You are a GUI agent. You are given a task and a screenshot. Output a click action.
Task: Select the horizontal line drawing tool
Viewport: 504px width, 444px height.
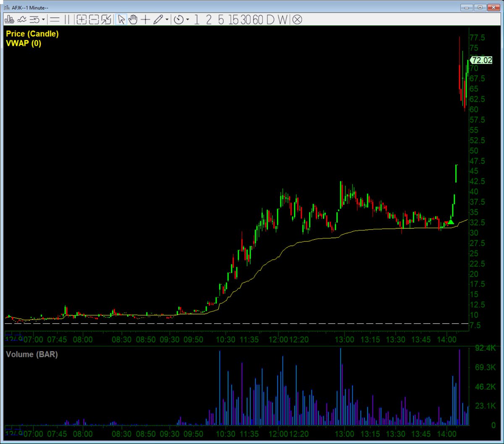[54, 19]
